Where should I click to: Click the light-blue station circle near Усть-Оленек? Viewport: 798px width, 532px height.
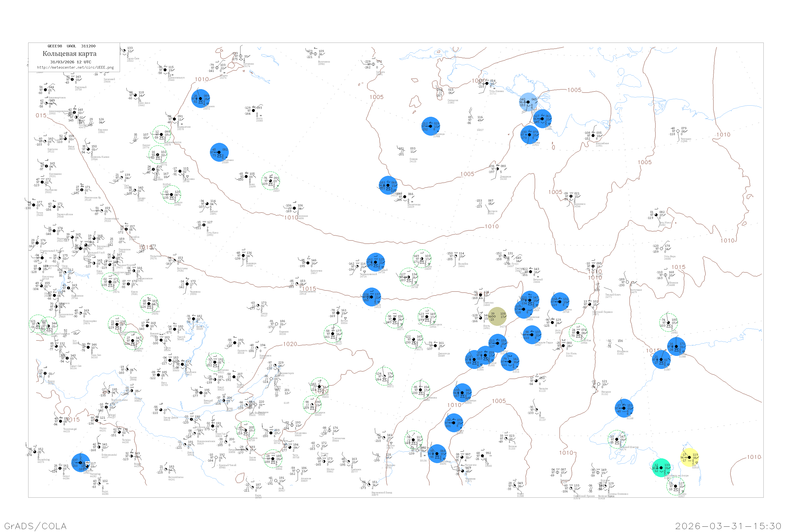coord(528,102)
